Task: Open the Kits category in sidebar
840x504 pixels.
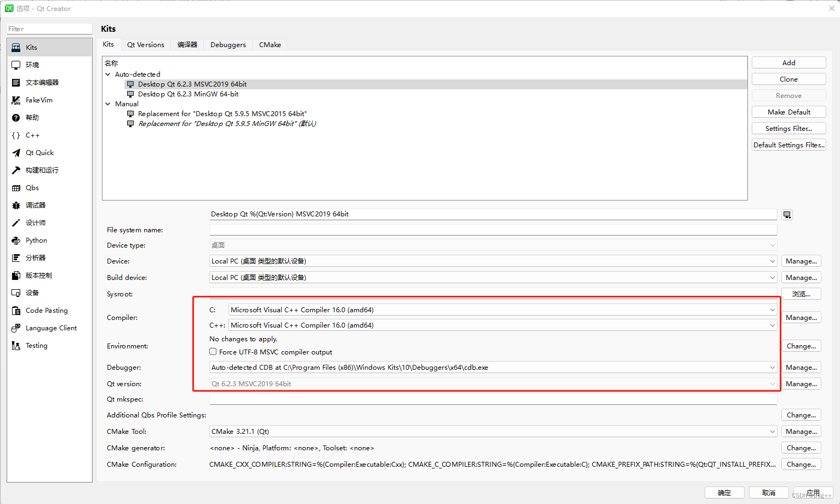Action: 49,47
